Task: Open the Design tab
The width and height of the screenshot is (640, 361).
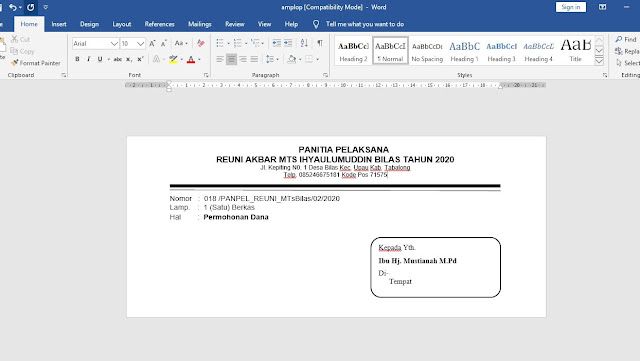Action: coord(89,24)
